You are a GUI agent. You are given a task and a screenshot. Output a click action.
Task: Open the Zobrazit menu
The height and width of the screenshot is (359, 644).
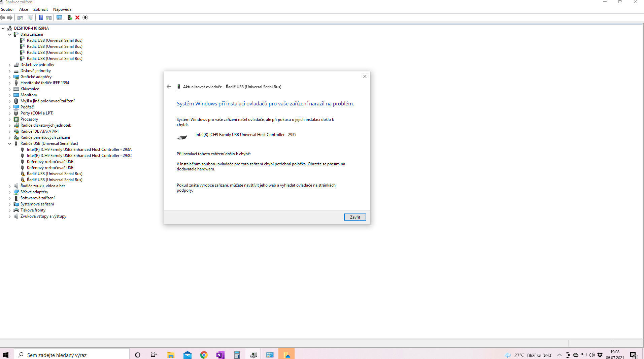pos(40,9)
